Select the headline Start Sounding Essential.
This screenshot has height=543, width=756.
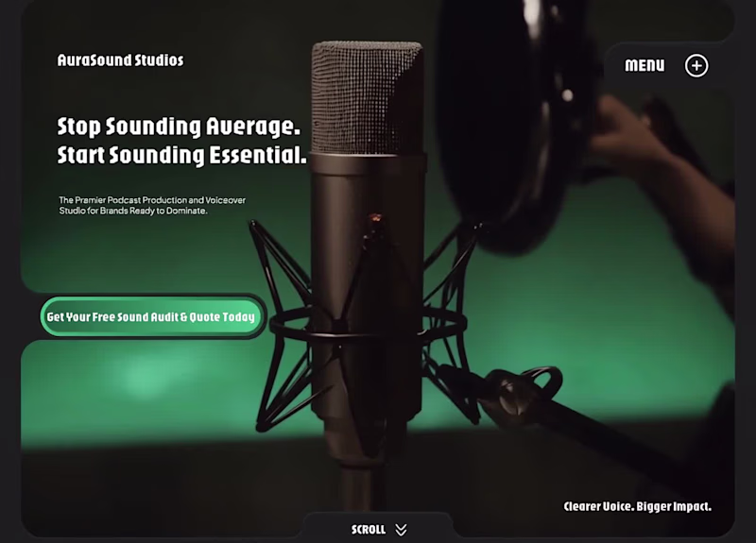coord(181,155)
